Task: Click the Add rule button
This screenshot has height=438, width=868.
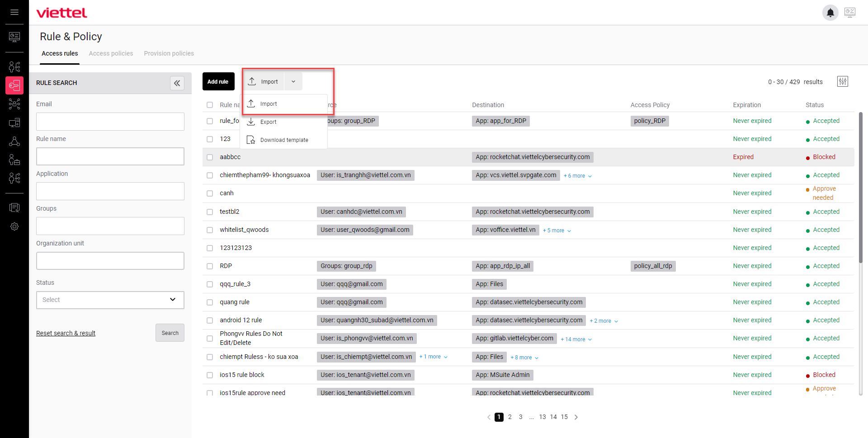Action: [x=218, y=81]
